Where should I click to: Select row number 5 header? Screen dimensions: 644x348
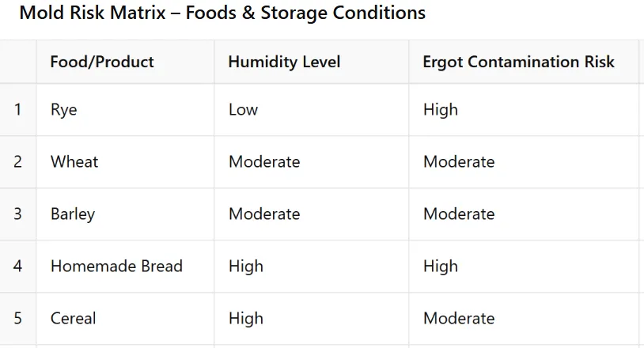pos(17,318)
